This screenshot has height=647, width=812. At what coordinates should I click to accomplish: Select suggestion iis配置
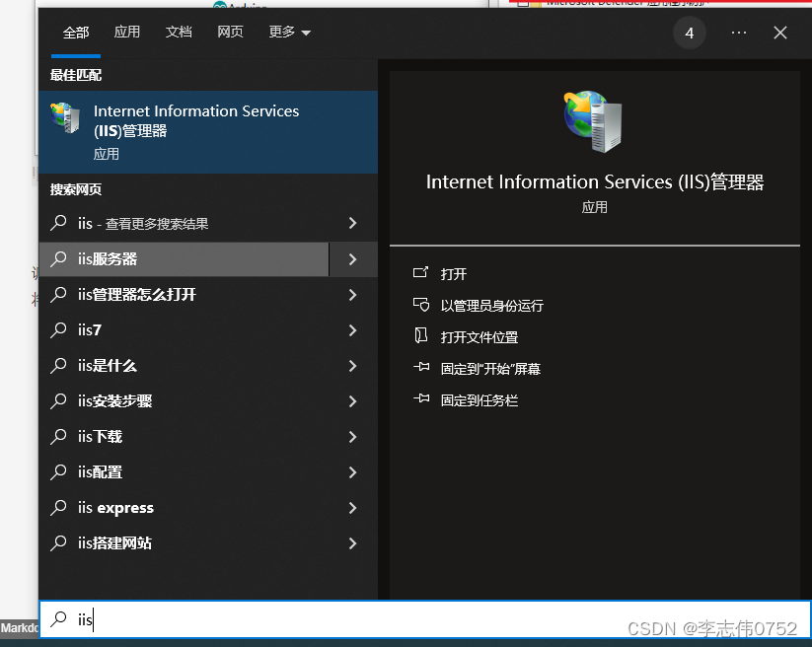184,472
